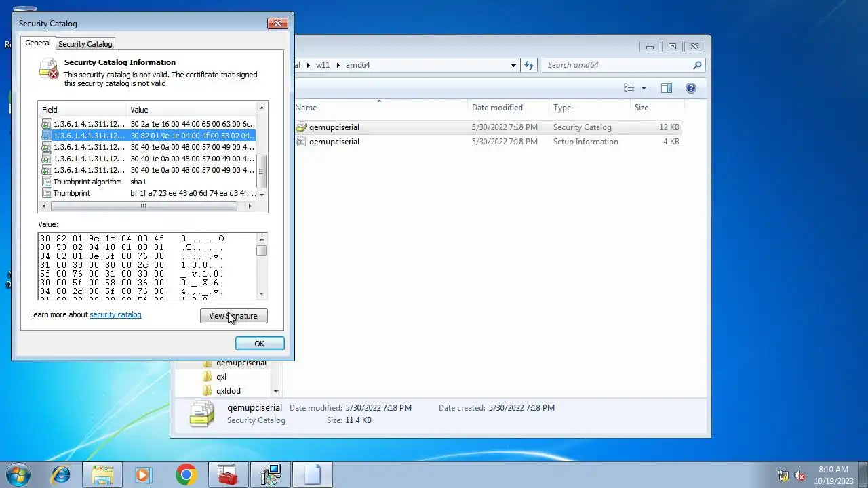Open the security catalog help link
The height and width of the screenshot is (488, 868).
click(115, 314)
